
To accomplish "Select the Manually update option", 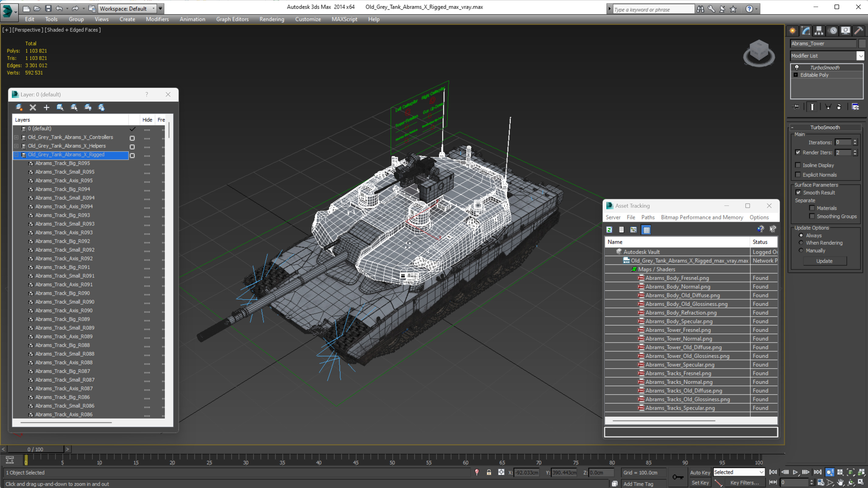I will [801, 250].
